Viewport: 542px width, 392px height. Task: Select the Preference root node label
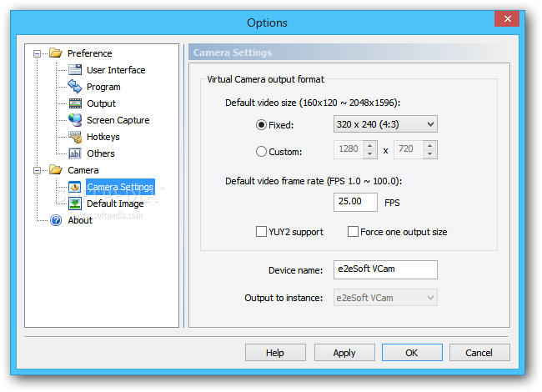[x=89, y=53]
